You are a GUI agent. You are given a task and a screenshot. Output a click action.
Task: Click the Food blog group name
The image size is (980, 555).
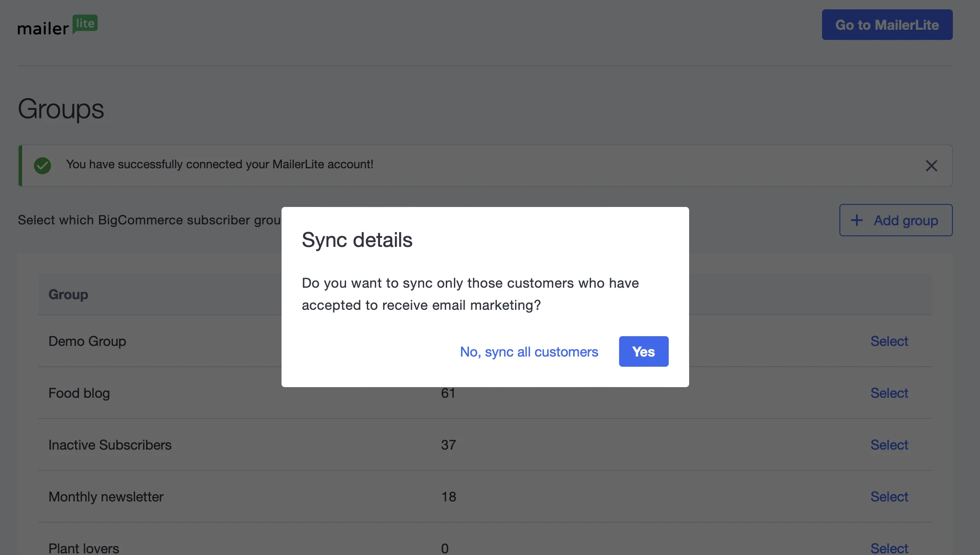point(79,393)
